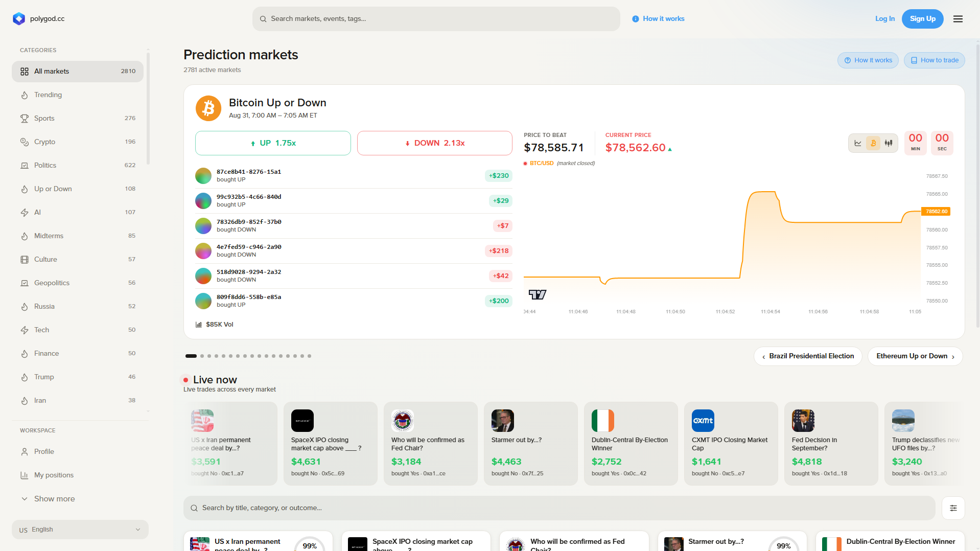Open the Politics category
The height and width of the screenshot is (551, 980).
[x=78, y=166]
